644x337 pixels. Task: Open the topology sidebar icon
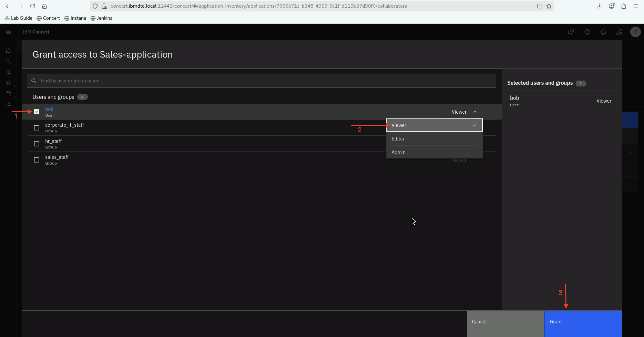point(8,72)
